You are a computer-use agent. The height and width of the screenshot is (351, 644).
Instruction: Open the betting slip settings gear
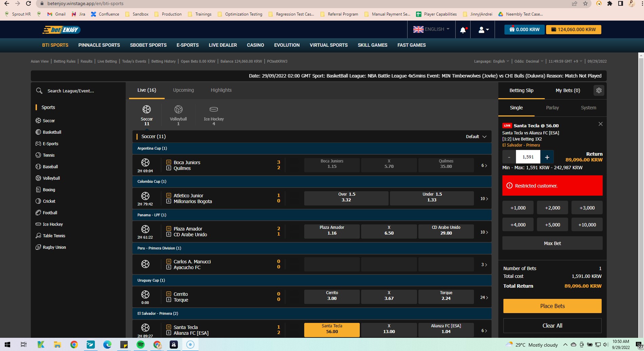[x=599, y=90]
